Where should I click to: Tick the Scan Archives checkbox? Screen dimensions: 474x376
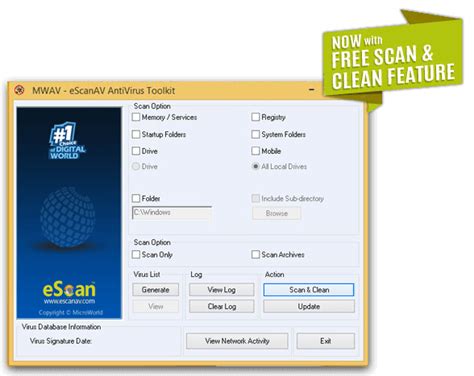[x=256, y=255]
